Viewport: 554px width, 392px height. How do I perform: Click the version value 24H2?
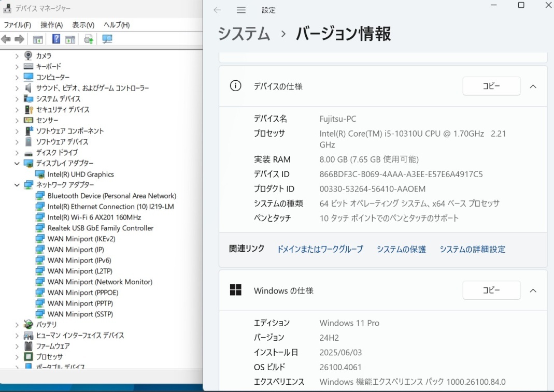(329, 338)
